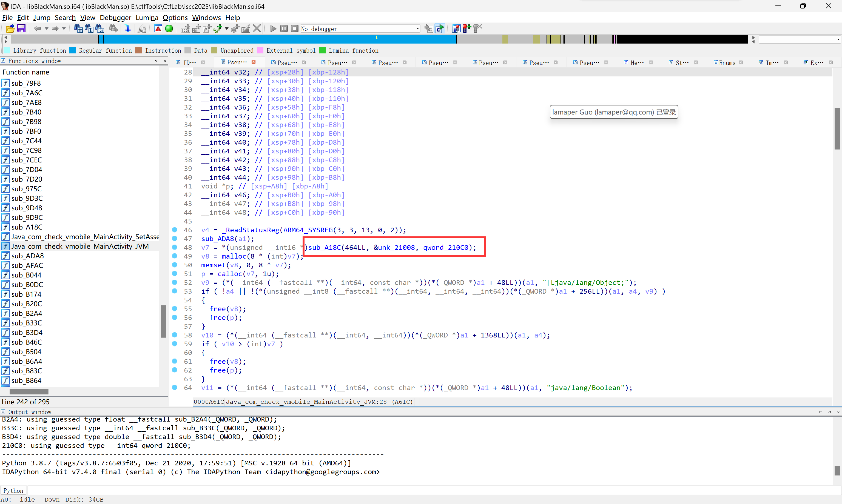The image size is (842, 504).
Task: Click the qword_210C0 reference in code
Action: 445,248
